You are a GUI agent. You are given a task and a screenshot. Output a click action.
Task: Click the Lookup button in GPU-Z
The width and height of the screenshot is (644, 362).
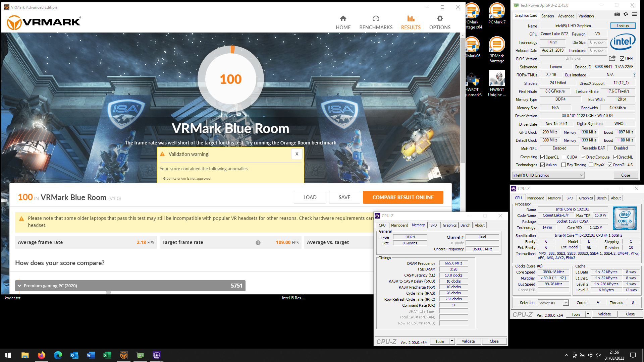click(x=623, y=26)
